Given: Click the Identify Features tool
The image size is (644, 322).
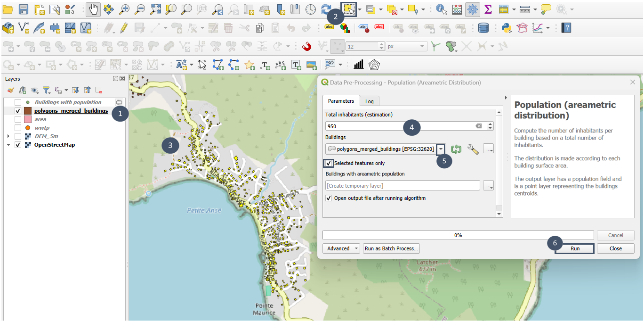Looking at the screenshot, I should (441, 9).
